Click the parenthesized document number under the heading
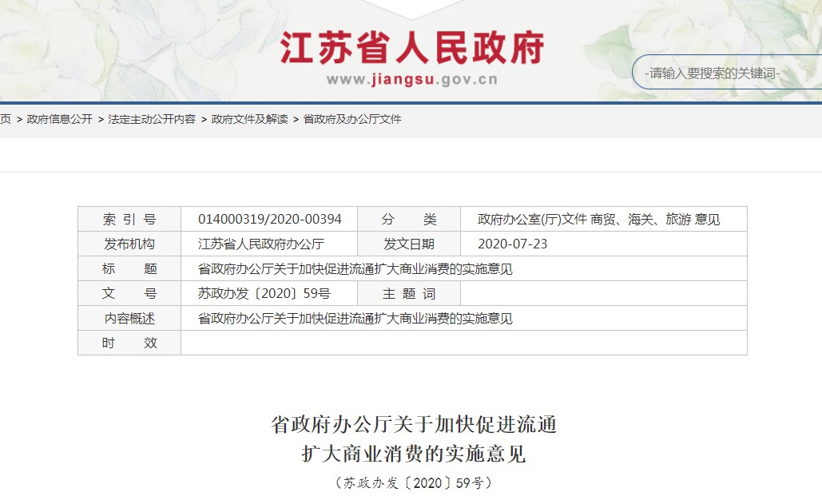This screenshot has height=504, width=822. pyautogui.click(x=413, y=482)
